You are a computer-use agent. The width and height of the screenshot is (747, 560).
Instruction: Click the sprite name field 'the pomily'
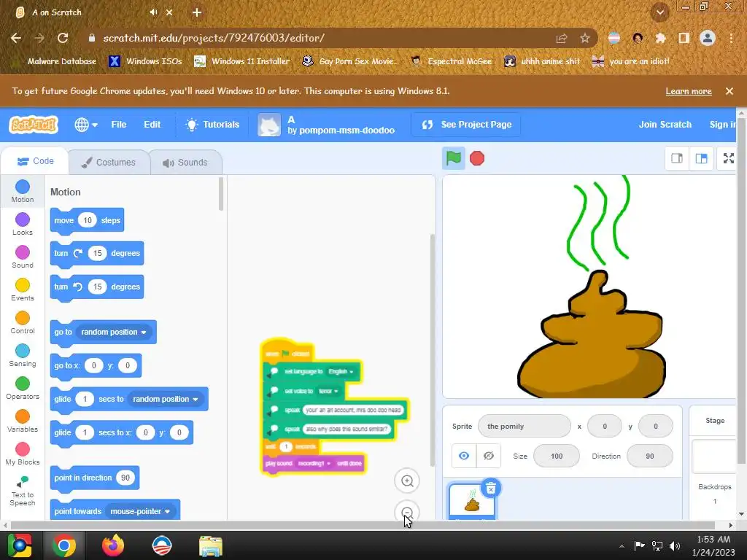coord(524,426)
